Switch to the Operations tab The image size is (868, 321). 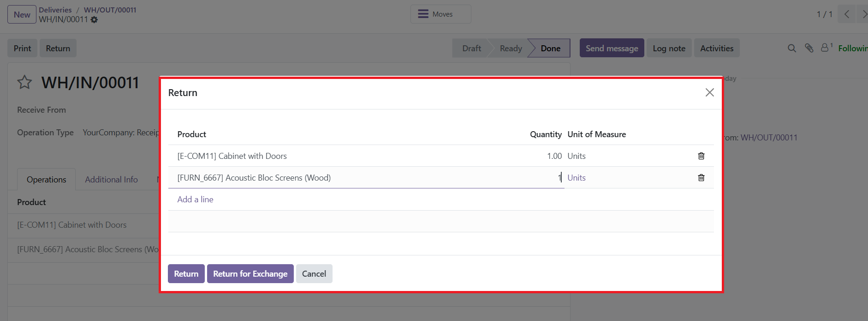tap(46, 179)
